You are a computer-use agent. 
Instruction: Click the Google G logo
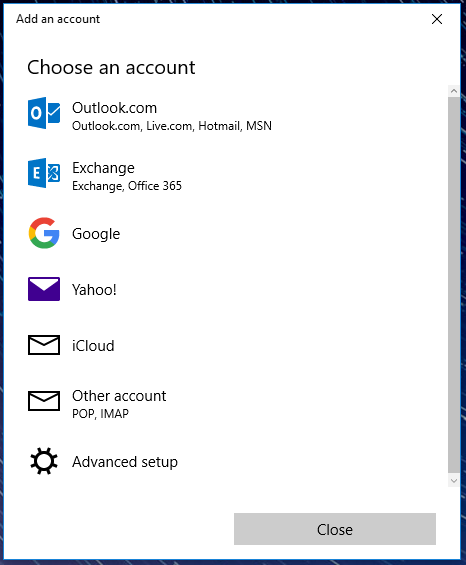pyautogui.click(x=44, y=233)
